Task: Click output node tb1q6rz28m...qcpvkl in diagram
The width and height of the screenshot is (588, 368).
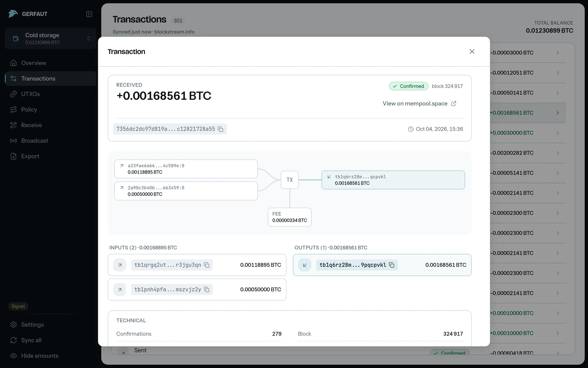Action: point(393,180)
